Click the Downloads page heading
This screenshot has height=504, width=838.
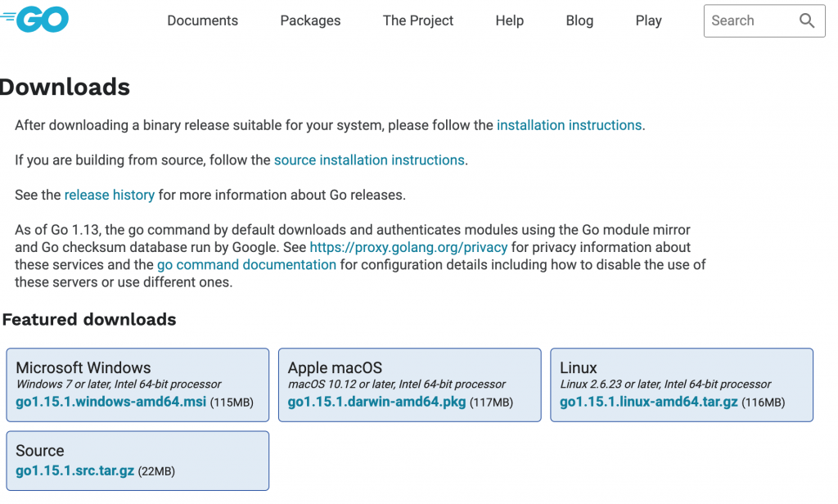click(64, 87)
